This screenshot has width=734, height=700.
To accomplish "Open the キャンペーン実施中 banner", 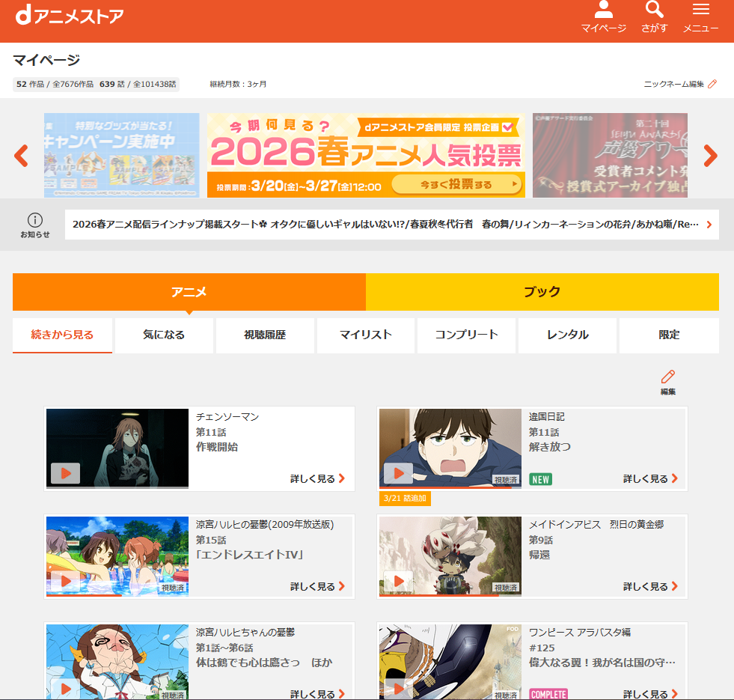I will 122,155.
